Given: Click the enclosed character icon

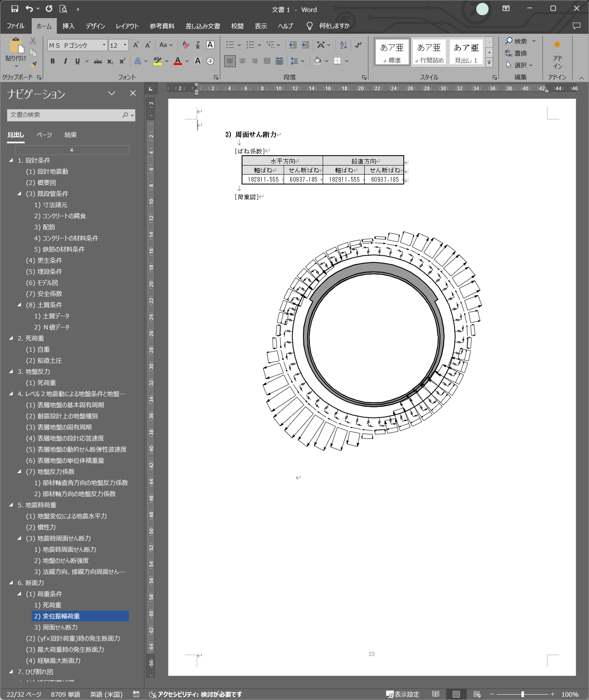Looking at the screenshot, I should coord(210,61).
